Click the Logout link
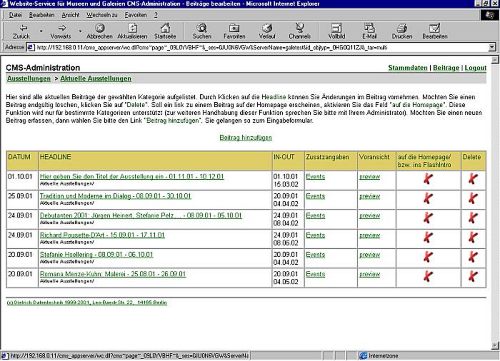Screen dimensions: 500x361 [476, 68]
